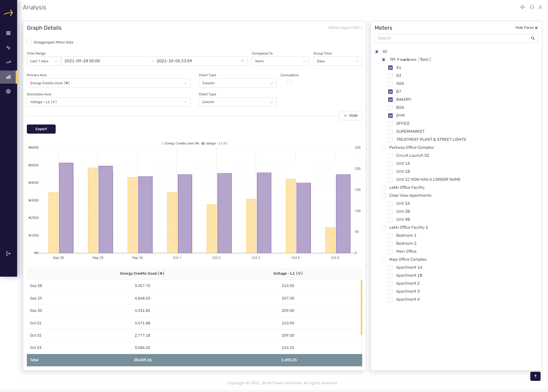Check the Unit 1C NOW HAS A LONGER NAME checkbox
Viewport: 548px width, 392px height.
pyautogui.click(x=390, y=180)
